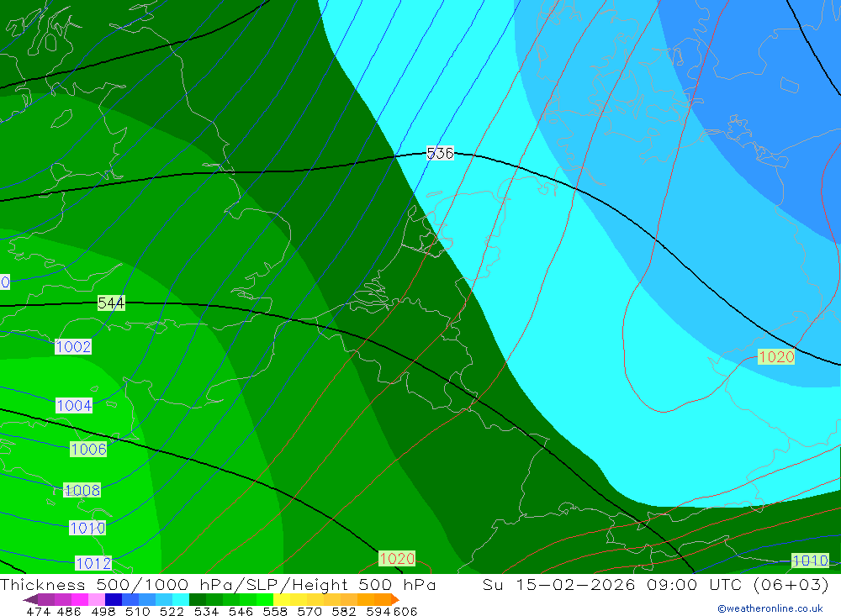Pick the dark green legend swatch above 534
841x616 pixels.
click(x=198, y=599)
